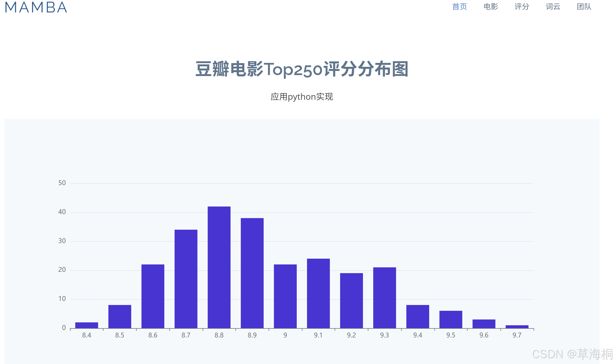Select the bar above 8.7
The width and height of the screenshot is (614, 364).
[x=186, y=279]
